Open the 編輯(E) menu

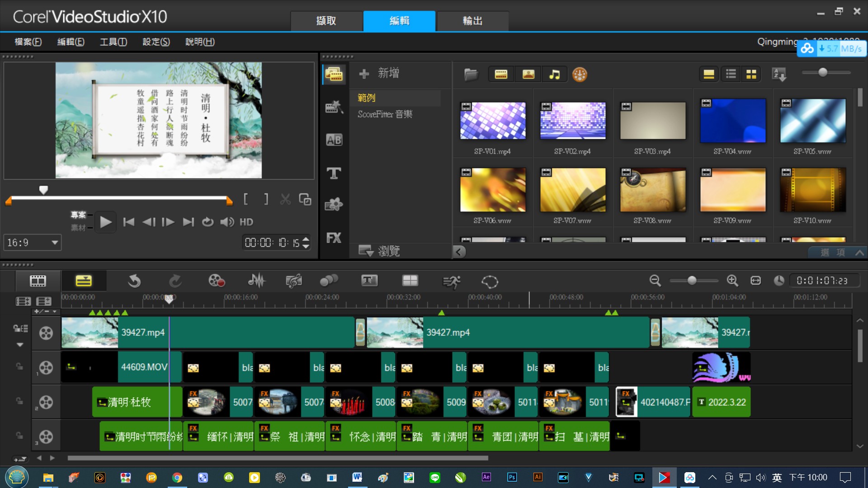click(71, 42)
